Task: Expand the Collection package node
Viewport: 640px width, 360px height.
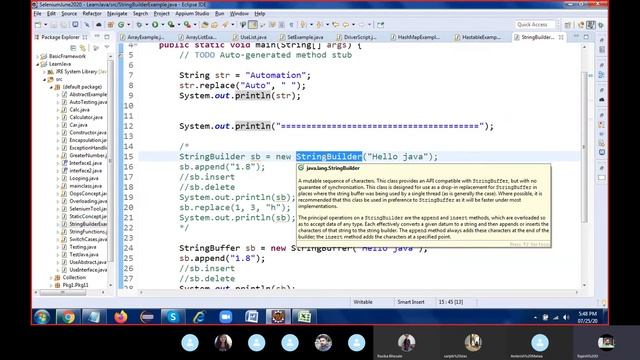Action: click(51, 278)
